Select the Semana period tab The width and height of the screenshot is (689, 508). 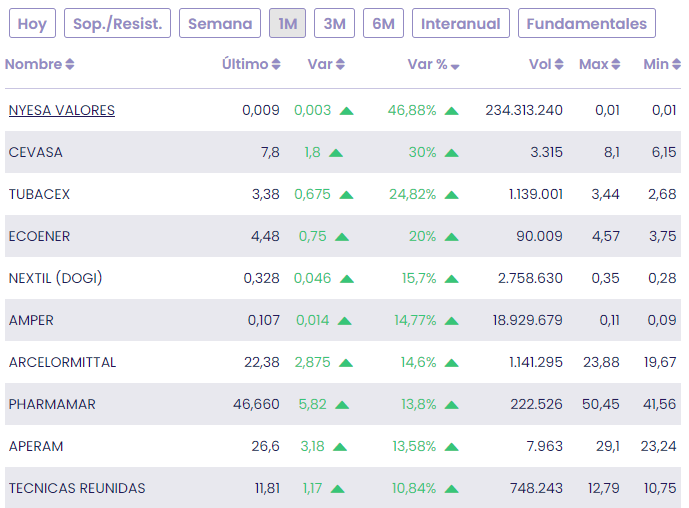pos(220,24)
